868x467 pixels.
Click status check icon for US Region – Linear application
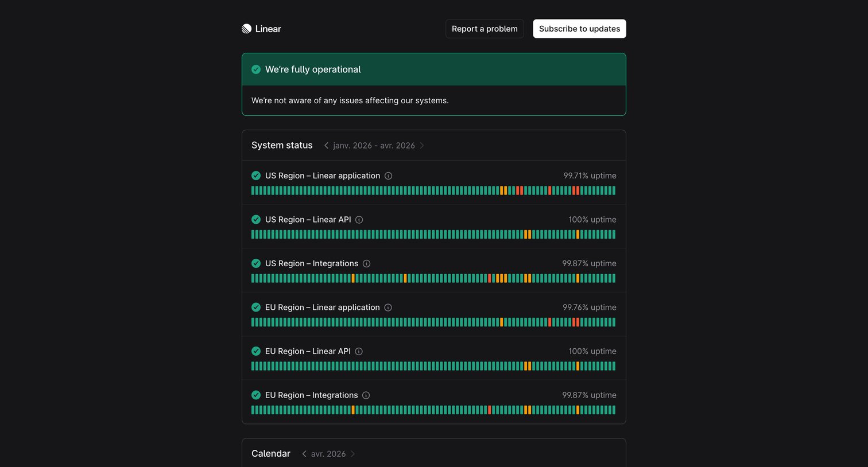(x=256, y=176)
